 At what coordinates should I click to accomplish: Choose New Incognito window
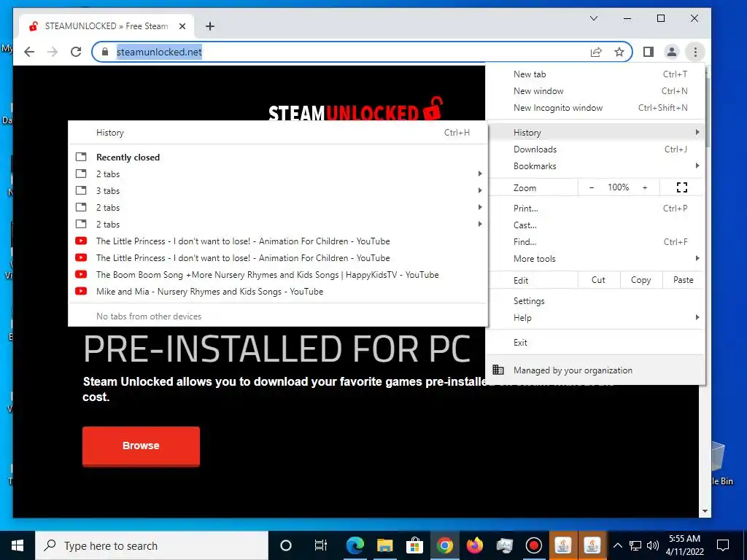point(595,108)
